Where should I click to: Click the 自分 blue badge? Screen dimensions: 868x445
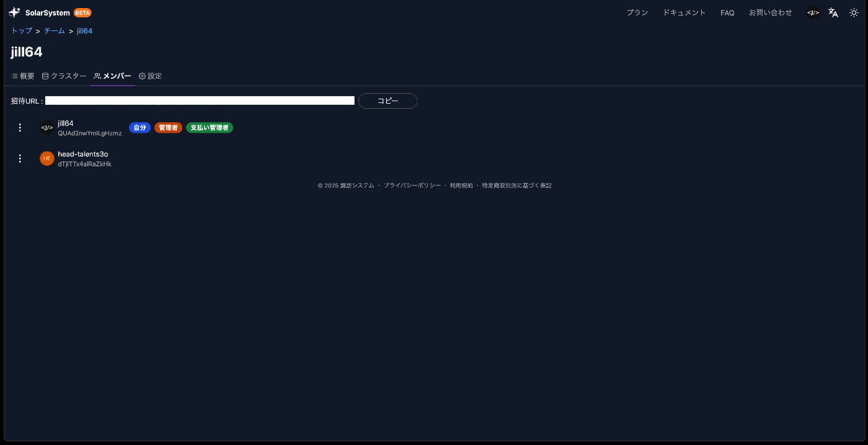tap(139, 127)
